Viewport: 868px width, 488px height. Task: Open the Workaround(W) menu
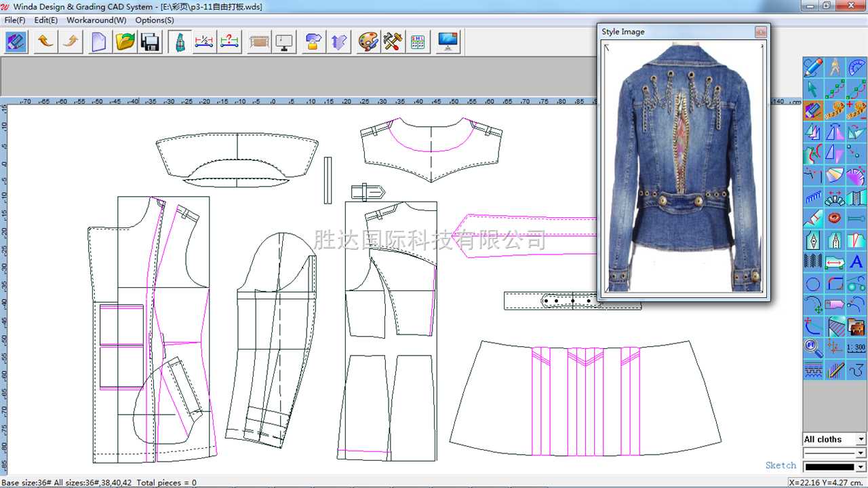click(x=96, y=20)
